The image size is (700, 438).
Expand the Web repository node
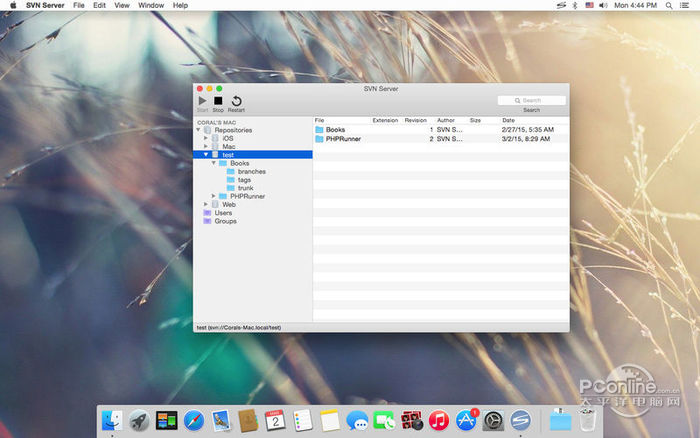click(206, 204)
